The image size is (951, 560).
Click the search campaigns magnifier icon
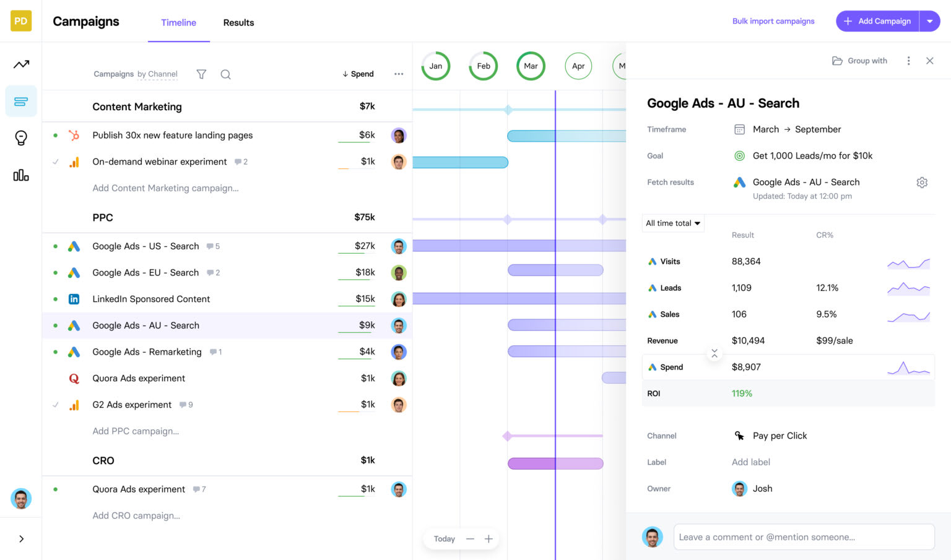point(226,74)
